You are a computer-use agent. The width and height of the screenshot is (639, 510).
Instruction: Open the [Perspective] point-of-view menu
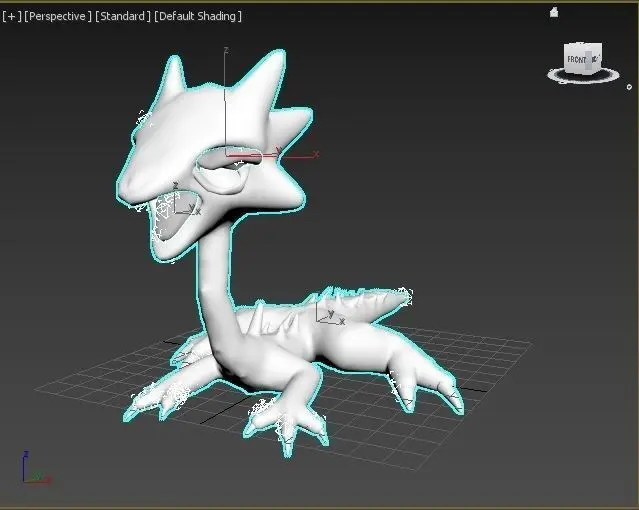coord(58,16)
